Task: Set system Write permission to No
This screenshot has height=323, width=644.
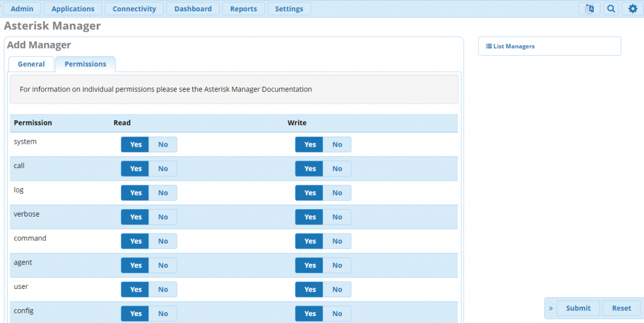Action: 337,145
